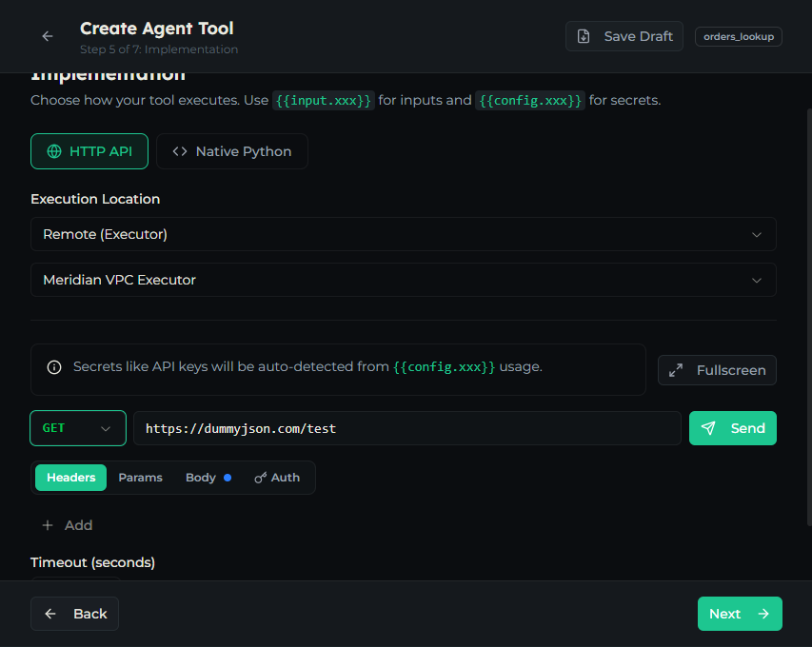Expand chevron of Meridian VPC Executor field
Image resolution: width=812 pixels, height=647 pixels.
pyautogui.click(x=757, y=280)
